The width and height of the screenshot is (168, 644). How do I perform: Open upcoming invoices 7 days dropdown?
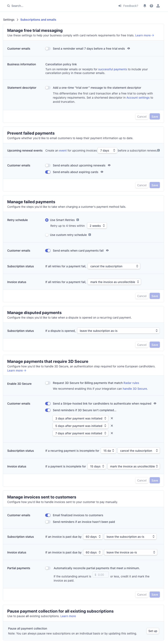pos(107,151)
